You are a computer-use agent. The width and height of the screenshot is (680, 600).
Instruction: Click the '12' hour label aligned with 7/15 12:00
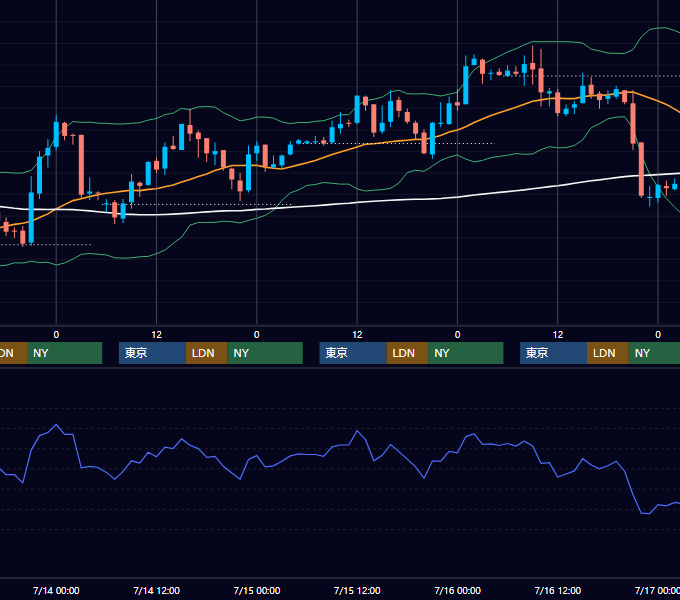(x=357, y=335)
